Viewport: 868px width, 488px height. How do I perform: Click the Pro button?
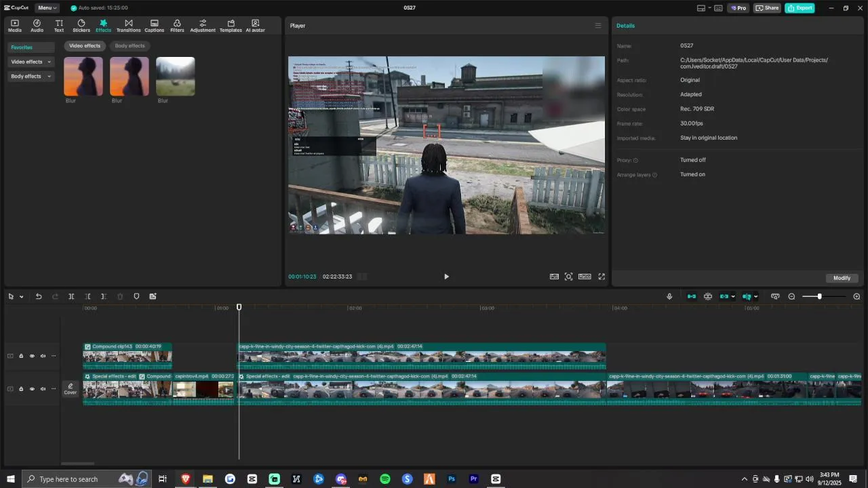tap(738, 8)
